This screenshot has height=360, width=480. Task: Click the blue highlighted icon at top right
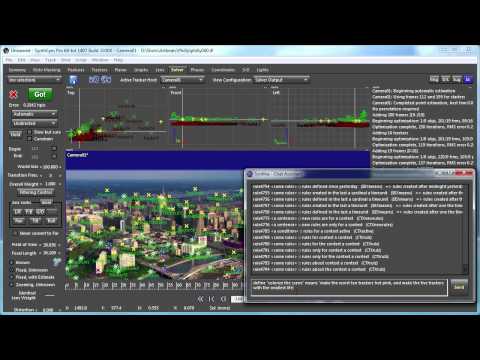click(x=468, y=79)
